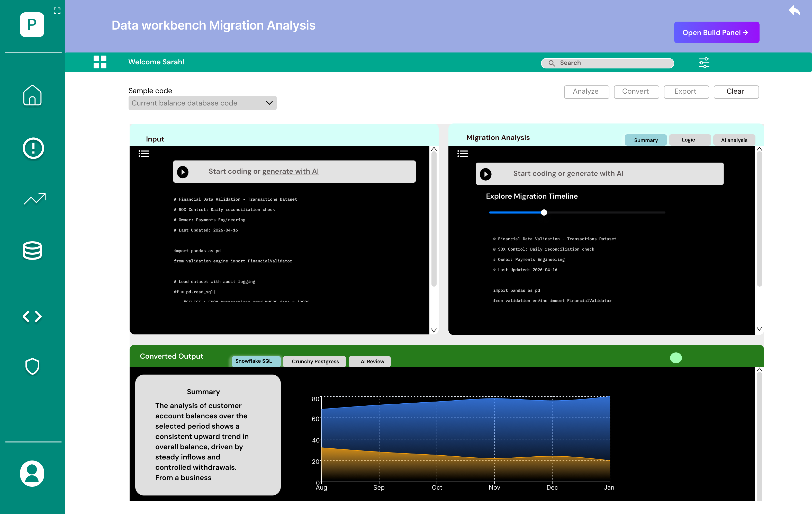Click the Converted Output vertical scrollbar
The image size is (812, 514).
(x=759, y=437)
